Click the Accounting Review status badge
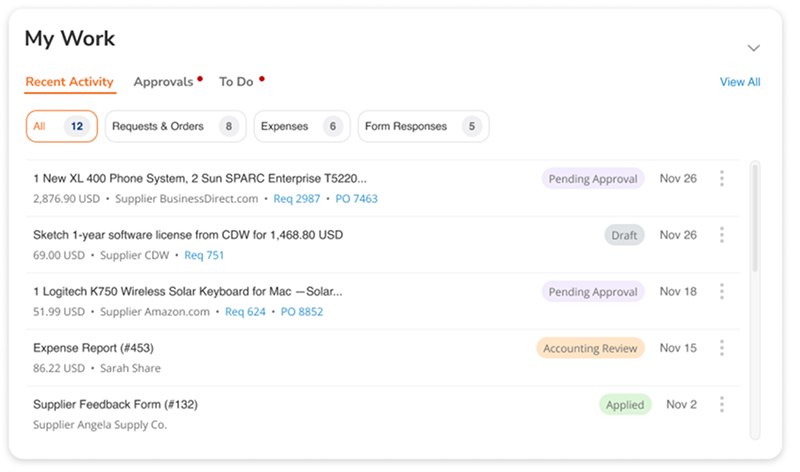Image resolution: width=800 pixels, height=472 pixels. tap(590, 348)
